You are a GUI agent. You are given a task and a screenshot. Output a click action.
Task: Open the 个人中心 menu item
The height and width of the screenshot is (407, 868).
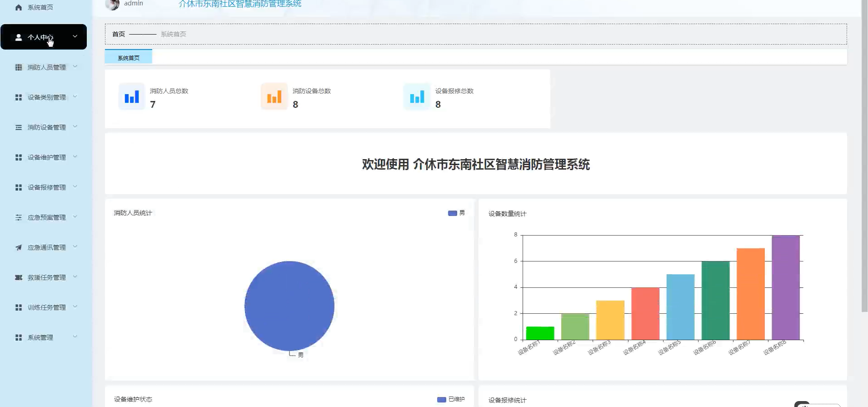point(44,37)
